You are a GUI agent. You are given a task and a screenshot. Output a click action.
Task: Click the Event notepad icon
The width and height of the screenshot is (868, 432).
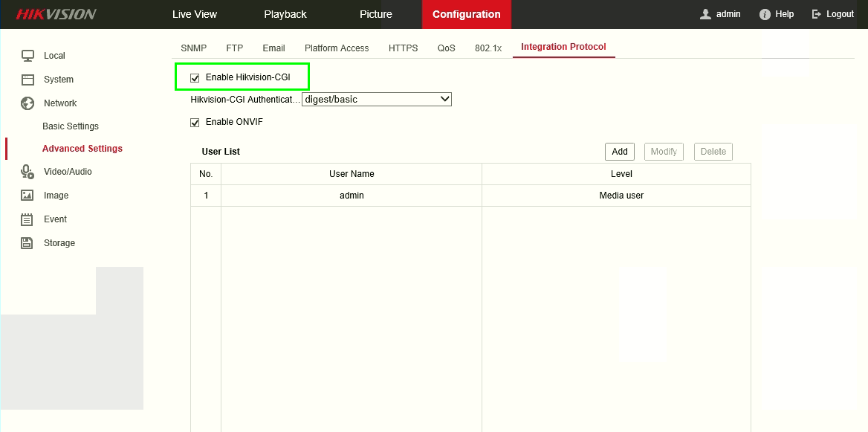tap(27, 219)
